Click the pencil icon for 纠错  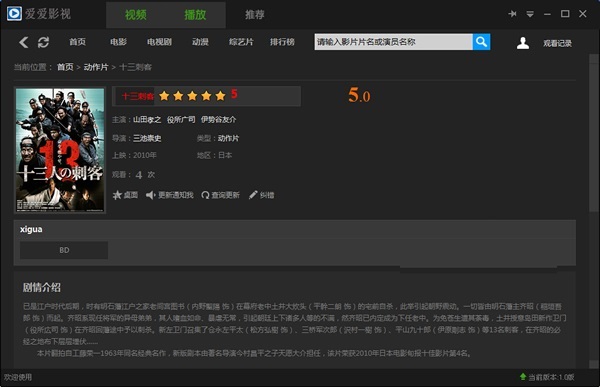tap(253, 195)
